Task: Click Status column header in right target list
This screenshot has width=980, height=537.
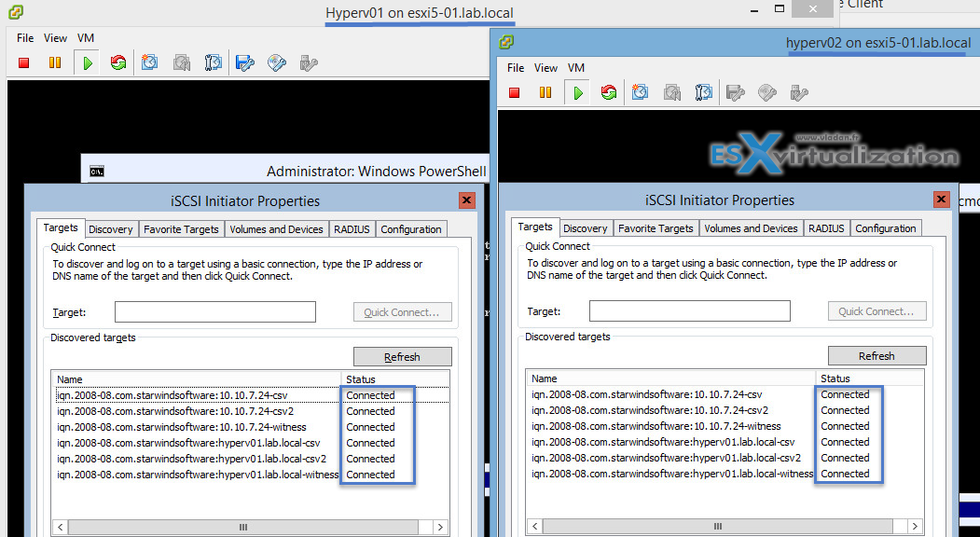Action: (869, 379)
